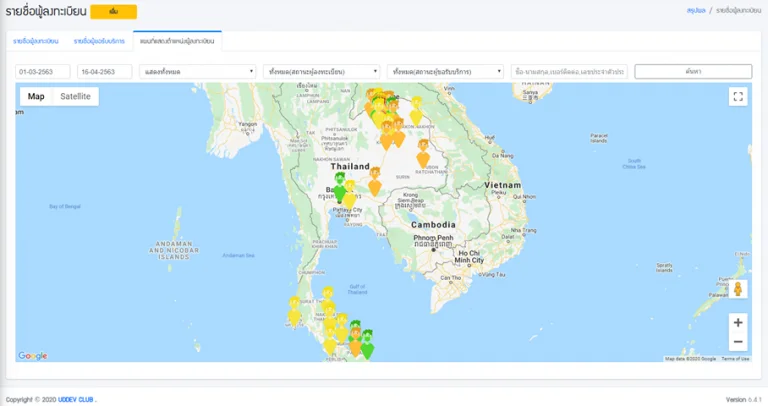
Task: Click the Da Nang city label
Action: (503, 156)
